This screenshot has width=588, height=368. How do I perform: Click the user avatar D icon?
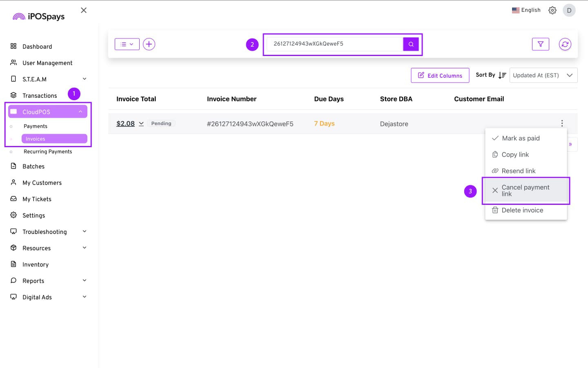pyautogui.click(x=569, y=10)
